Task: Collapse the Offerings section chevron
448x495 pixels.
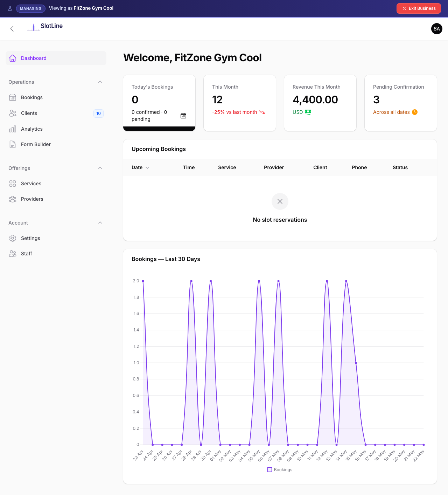Action: [100, 168]
